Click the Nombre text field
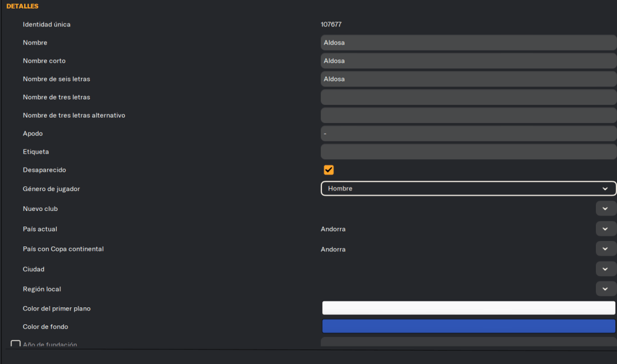 [x=468, y=43]
